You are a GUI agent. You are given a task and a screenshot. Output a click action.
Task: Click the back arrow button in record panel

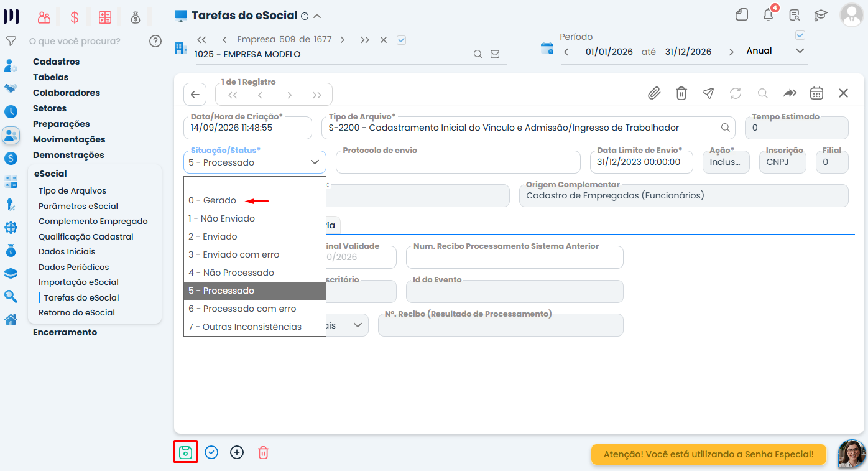point(195,94)
